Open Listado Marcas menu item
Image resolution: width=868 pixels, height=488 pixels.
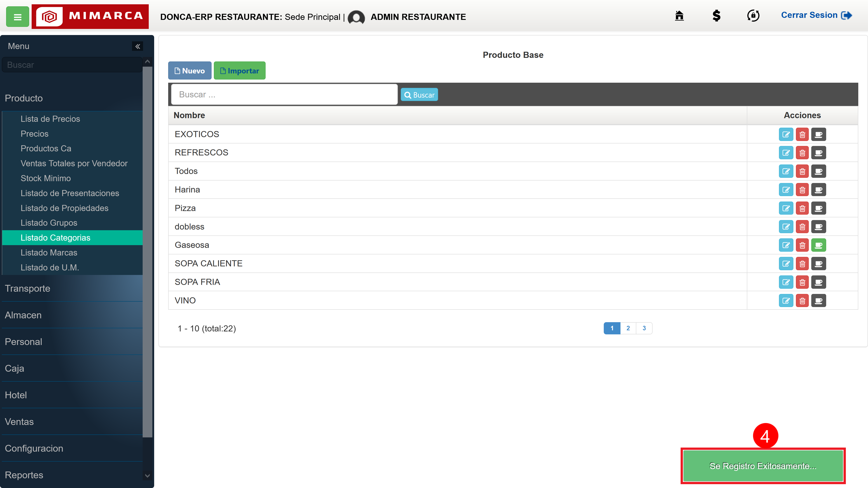click(x=72, y=253)
